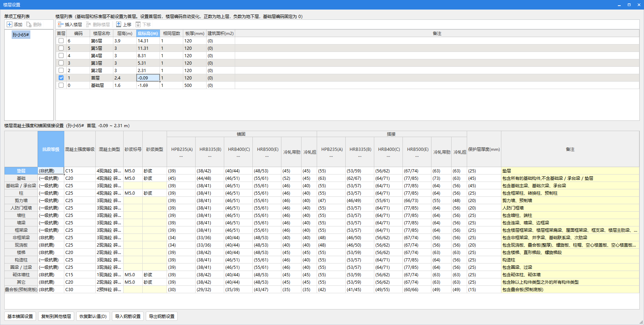The width and height of the screenshot is (644, 325).
Task: Click the C15 grade cell of 砌体墙柱
Action: click(80, 274)
